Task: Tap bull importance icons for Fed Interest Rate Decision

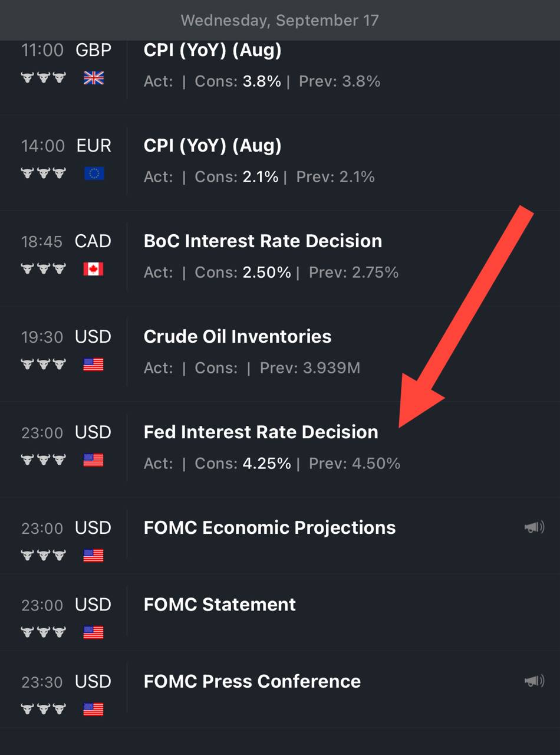Action: coord(43,460)
